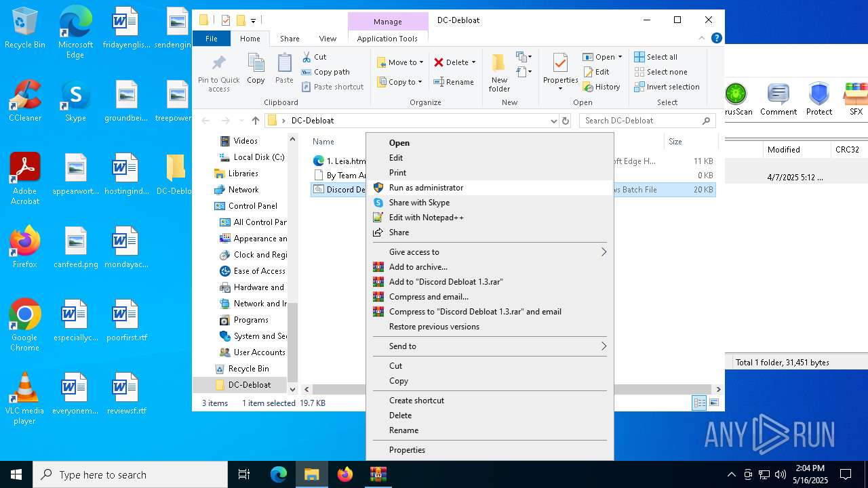Collapse the ribbon with chevron arrow

click(703, 38)
